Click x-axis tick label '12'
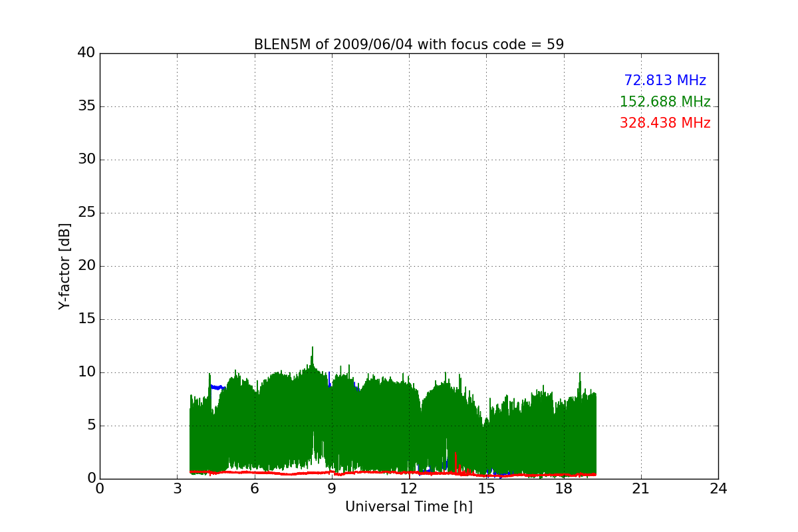798x532 pixels. [x=409, y=489]
